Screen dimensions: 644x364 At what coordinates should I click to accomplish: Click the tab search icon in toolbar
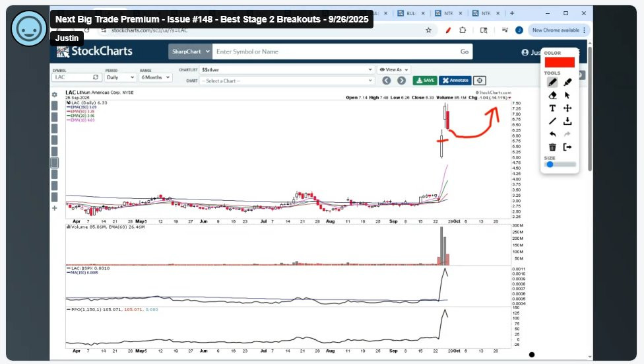click(x=484, y=30)
